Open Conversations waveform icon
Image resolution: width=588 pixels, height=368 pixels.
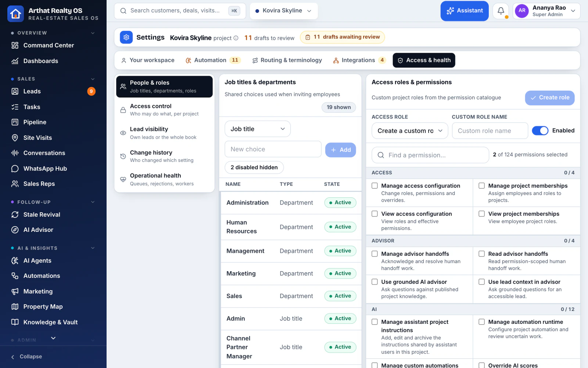15,153
